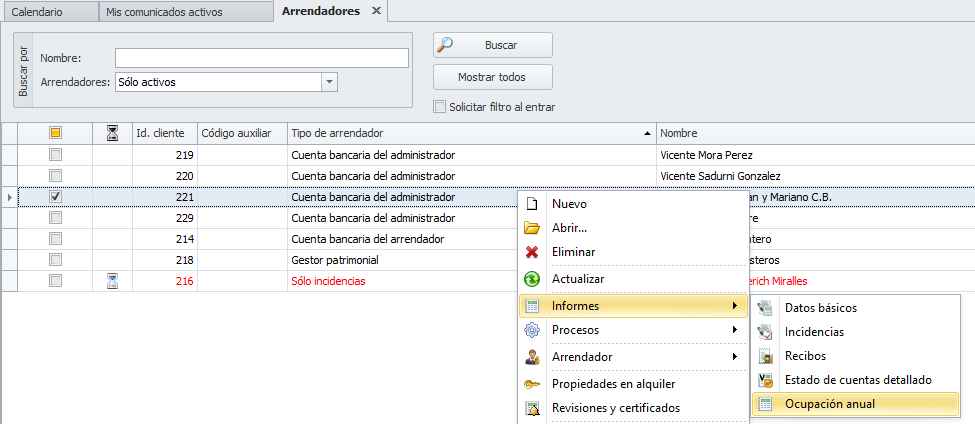Click the Abrir folder icon
This screenshot has height=424, width=975.
tap(532, 228)
